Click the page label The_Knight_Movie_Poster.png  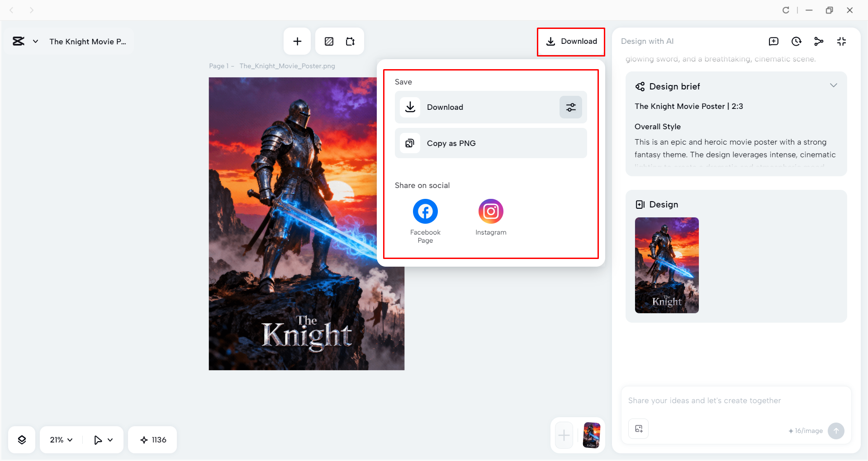pos(287,66)
